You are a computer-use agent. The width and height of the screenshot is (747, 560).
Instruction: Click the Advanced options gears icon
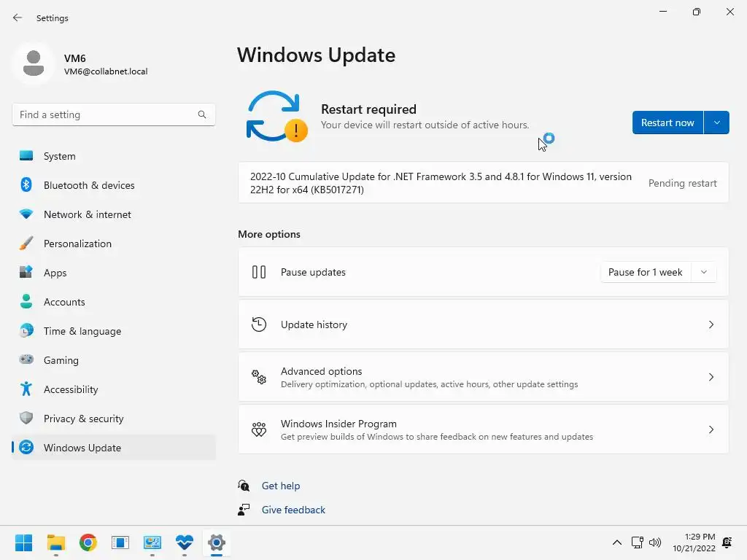pos(259,377)
